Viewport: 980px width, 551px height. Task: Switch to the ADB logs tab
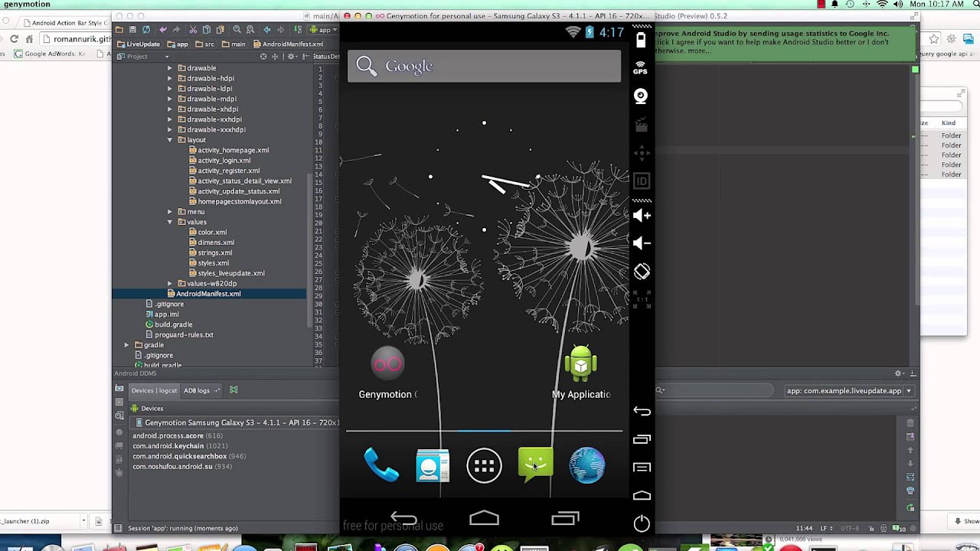[201, 390]
